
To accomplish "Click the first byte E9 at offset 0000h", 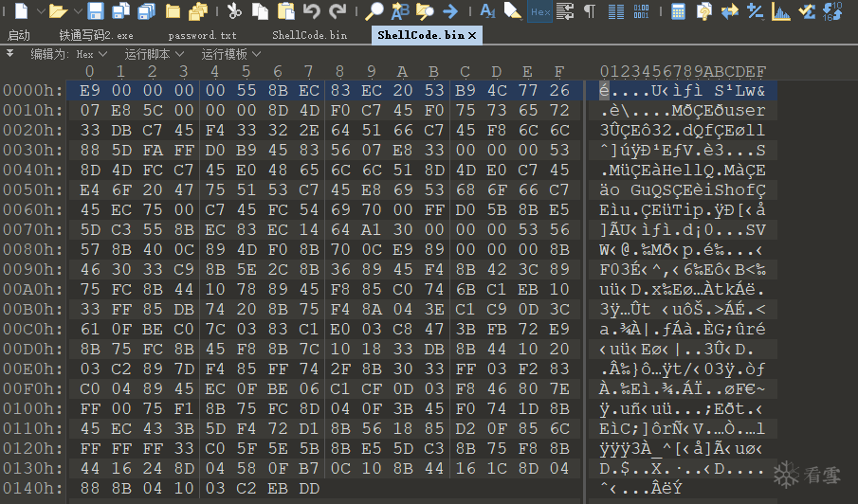I will coord(90,90).
